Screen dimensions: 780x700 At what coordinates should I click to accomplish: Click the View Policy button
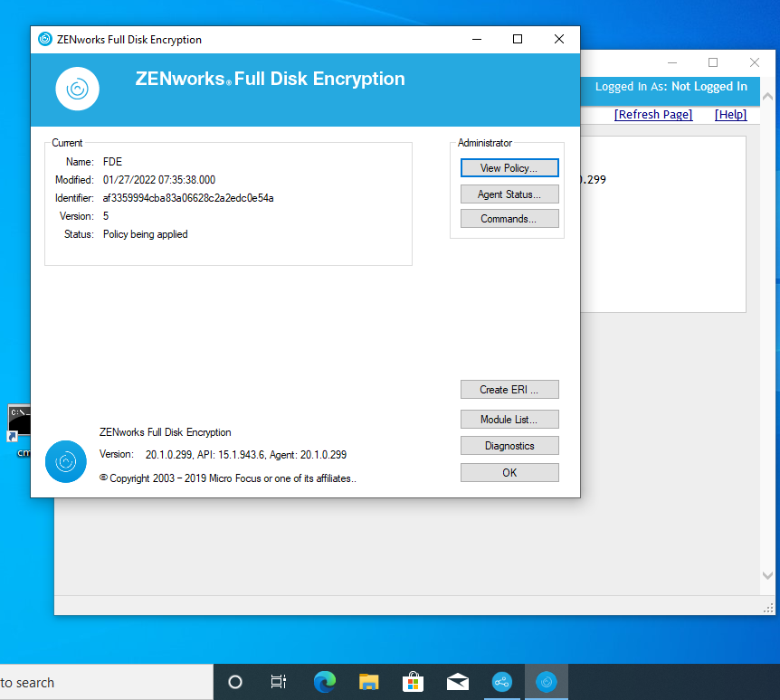click(509, 167)
